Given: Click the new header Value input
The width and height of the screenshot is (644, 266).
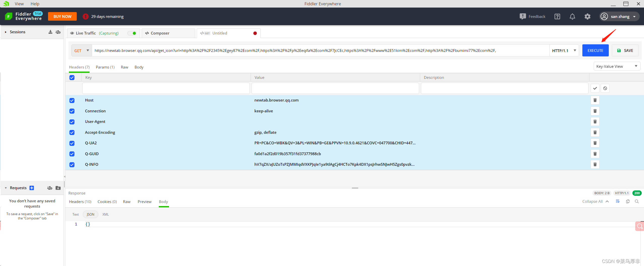Looking at the screenshot, I should pyautogui.click(x=335, y=88).
